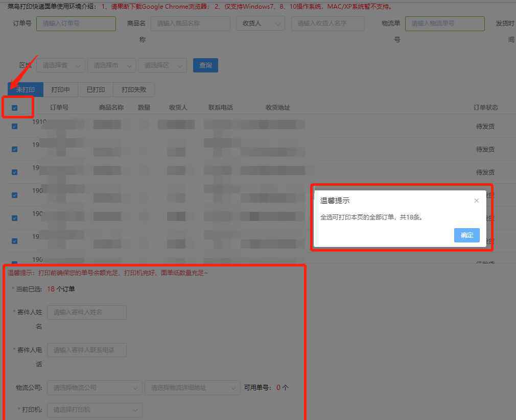Screen dimensions: 516x420
Task: Uncheck the second order row checkbox
Action: pyautogui.click(x=14, y=149)
